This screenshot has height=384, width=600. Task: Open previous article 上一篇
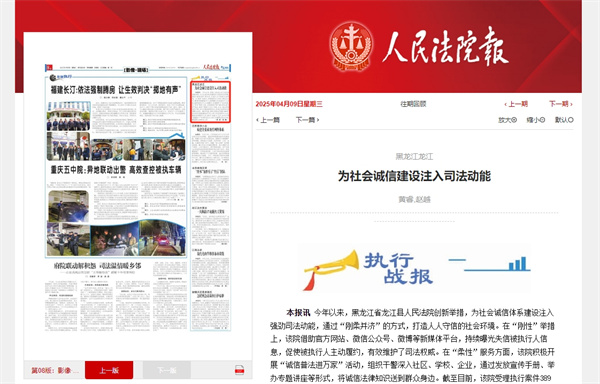coord(268,120)
